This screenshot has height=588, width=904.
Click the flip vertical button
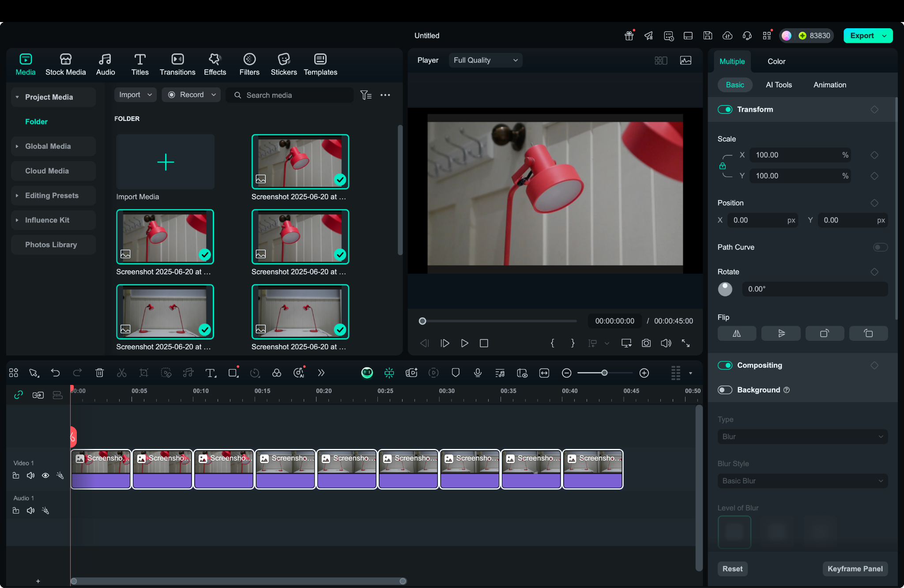pos(781,333)
